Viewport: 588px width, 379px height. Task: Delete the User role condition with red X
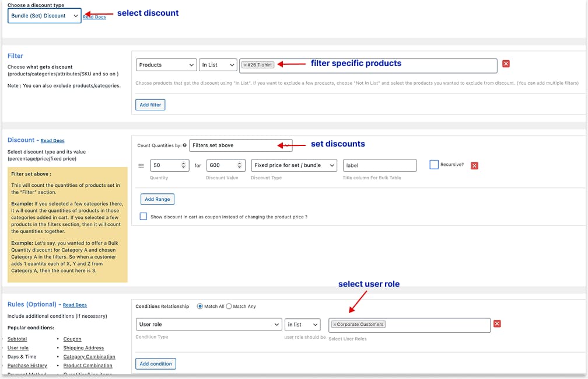[496, 324]
